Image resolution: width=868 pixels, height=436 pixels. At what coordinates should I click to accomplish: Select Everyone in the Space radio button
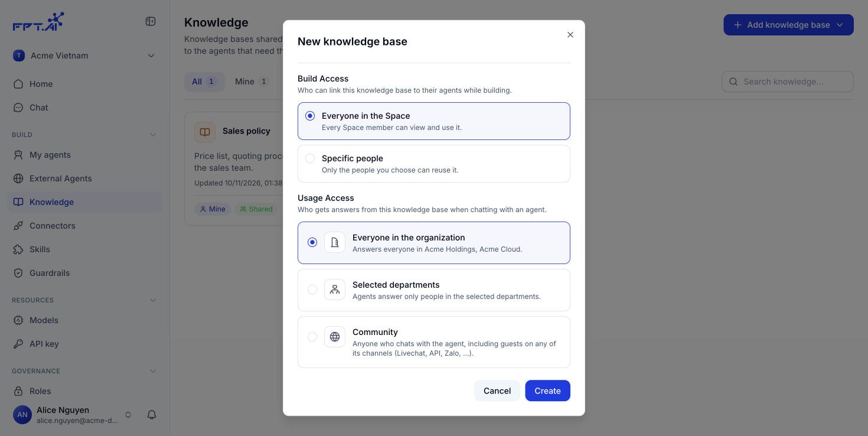coord(310,116)
